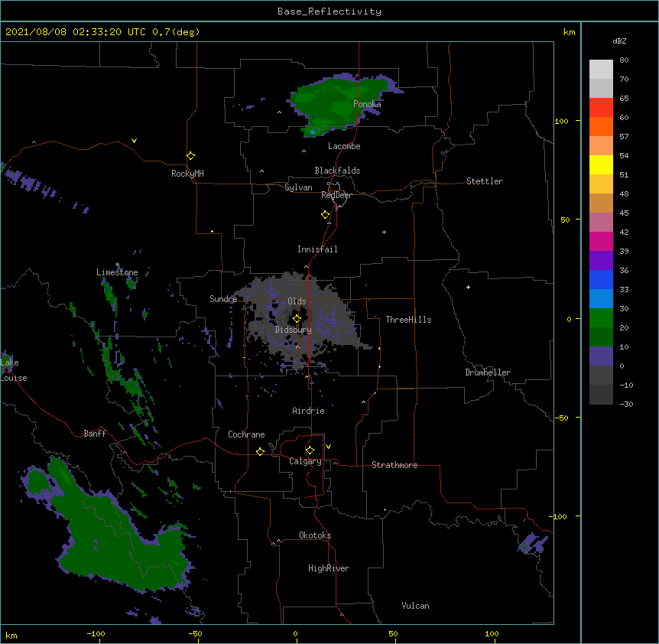The image size is (659, 644).
Task: Pick the red 60-65 dBZ legend color
Action: (601, 108)
